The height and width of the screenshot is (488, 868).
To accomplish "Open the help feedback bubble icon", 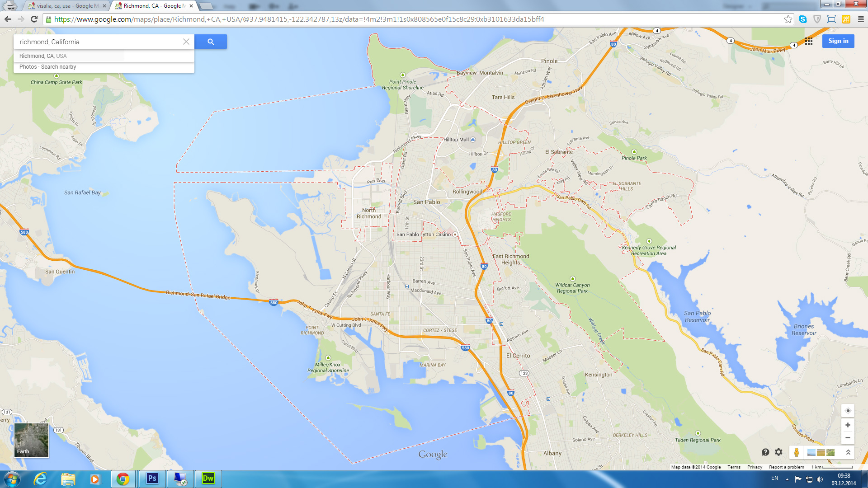I will tap(765, 452).
